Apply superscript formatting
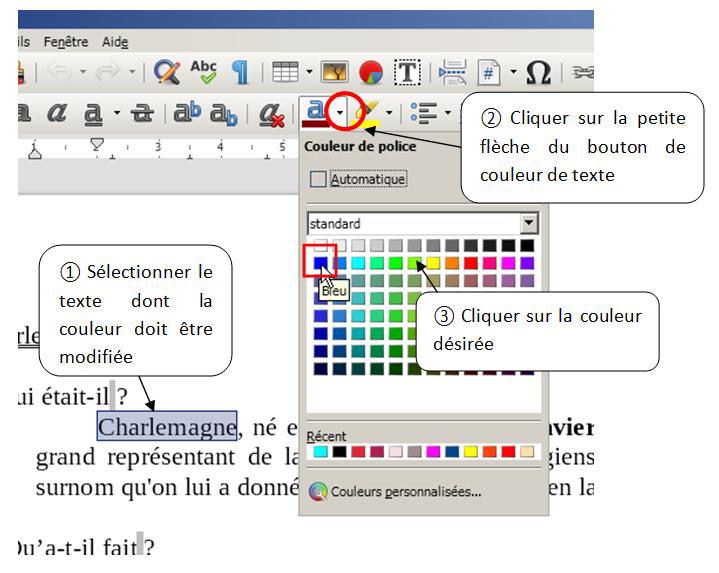 [x=188, y=114]
